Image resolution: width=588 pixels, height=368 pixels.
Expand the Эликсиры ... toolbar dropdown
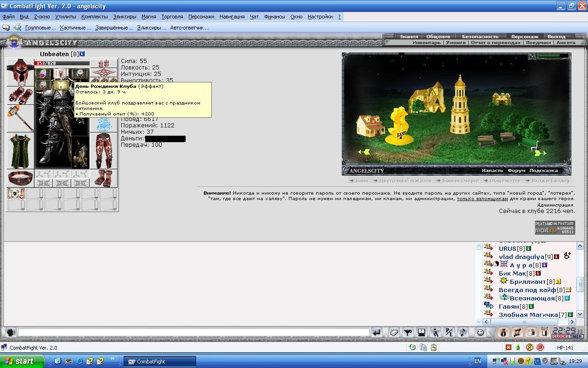(152, 28)
